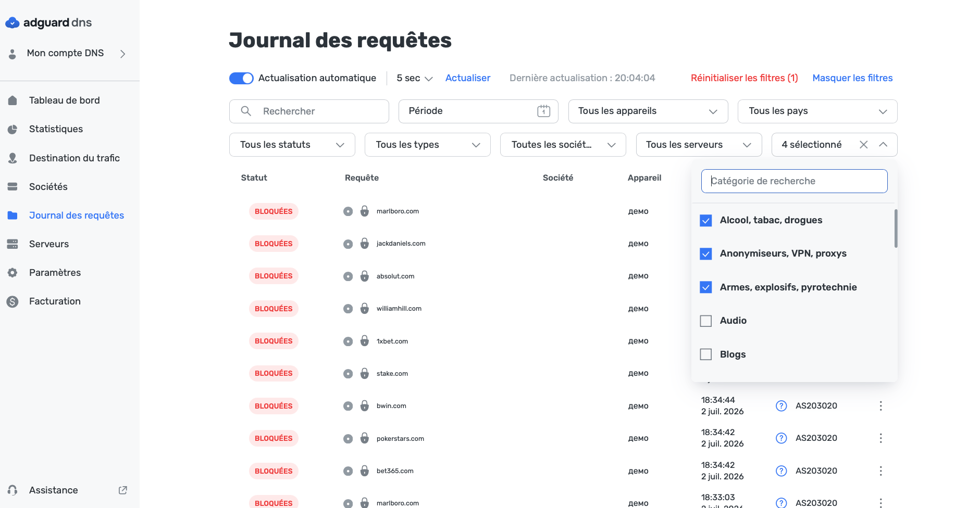Screen dimensions: 980x508
Task: Click question mark icon in bet365.com row
Action: tap(781, 471)
